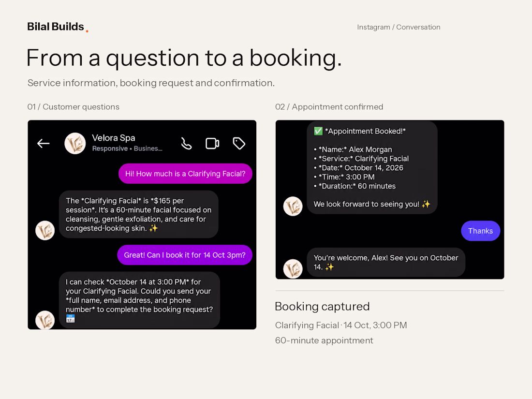Click the "From a question to a booking." headline
This screenshot has width=532, height=399.
pyautogui.click(x=184, y=58)
